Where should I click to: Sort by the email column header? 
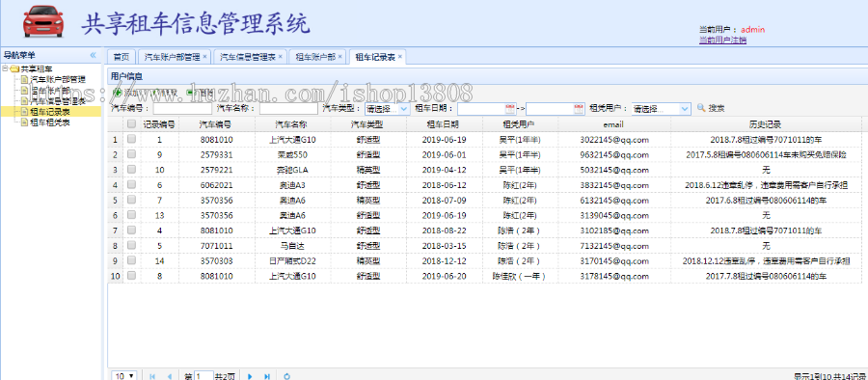pyautogui.click(x=614, y=124)
